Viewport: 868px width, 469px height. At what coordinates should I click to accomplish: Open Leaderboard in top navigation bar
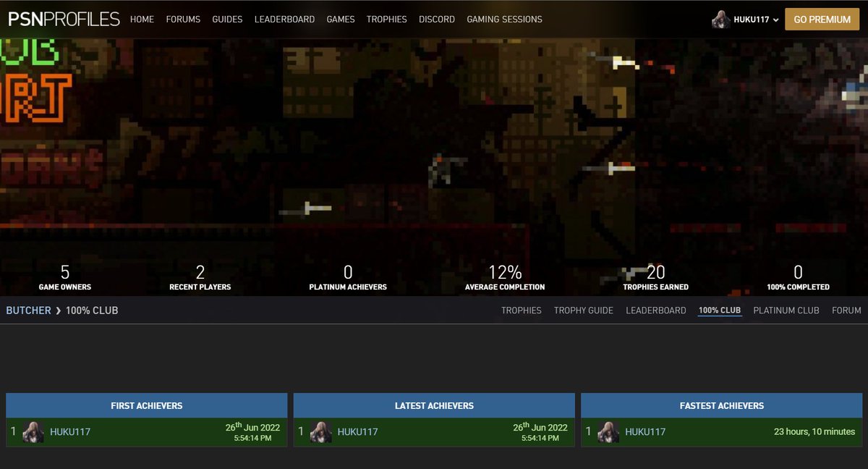point(284,20)
